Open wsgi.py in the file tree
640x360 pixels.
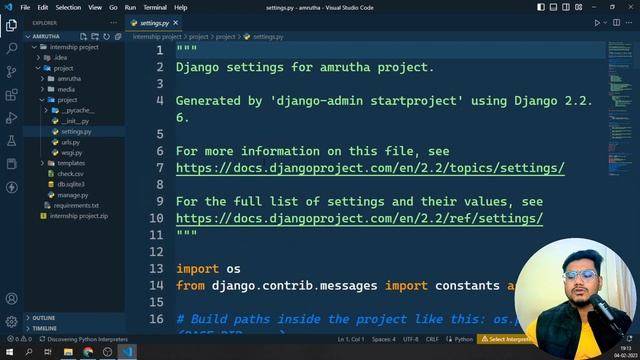(74, 153)
